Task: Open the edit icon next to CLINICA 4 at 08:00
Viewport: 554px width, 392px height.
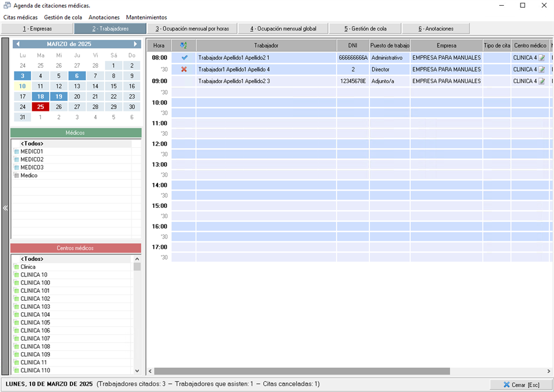Action: tap(541, 58)
